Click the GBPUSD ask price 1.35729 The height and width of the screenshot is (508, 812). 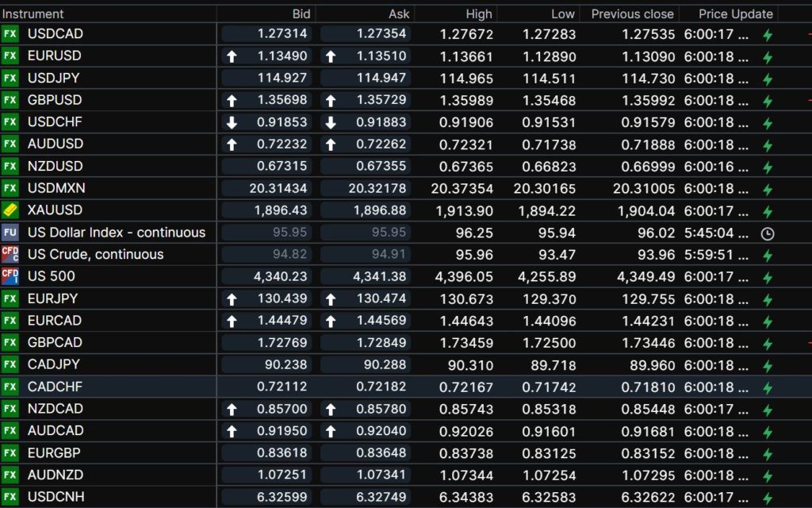[x=381, y=100]
